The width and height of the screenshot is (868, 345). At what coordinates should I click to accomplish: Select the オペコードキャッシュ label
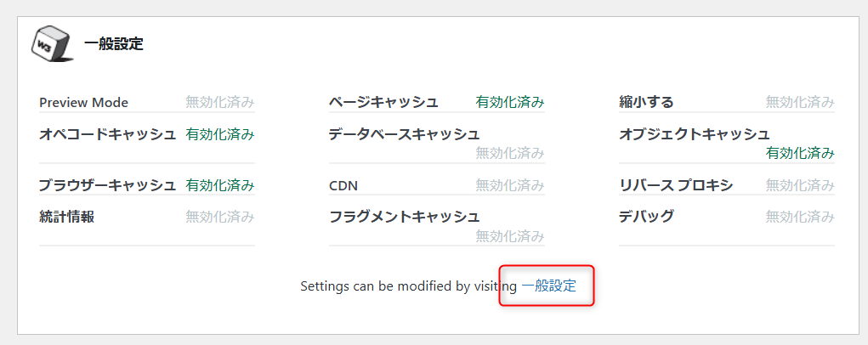pos(107,134)
